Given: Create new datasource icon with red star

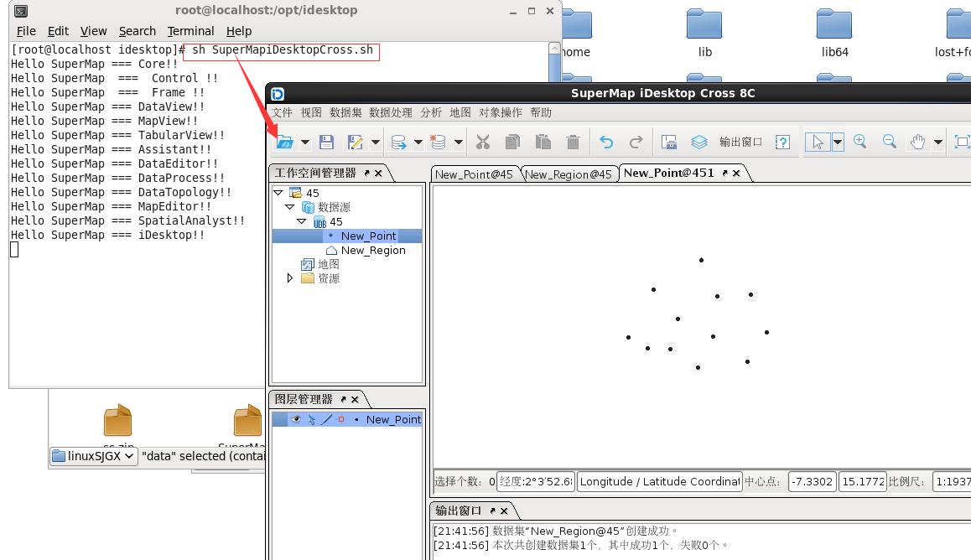Looking at the screenshot, I should [x=438, y=142].
